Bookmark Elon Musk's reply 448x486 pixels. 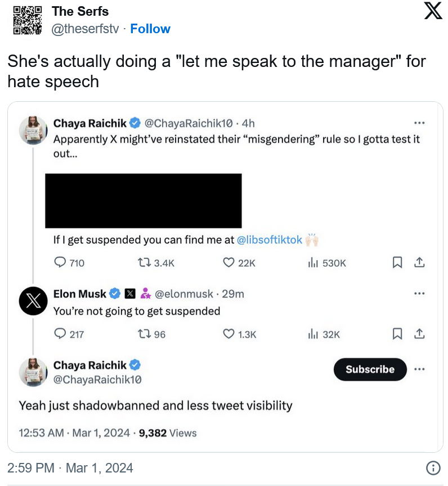point(397,334)
